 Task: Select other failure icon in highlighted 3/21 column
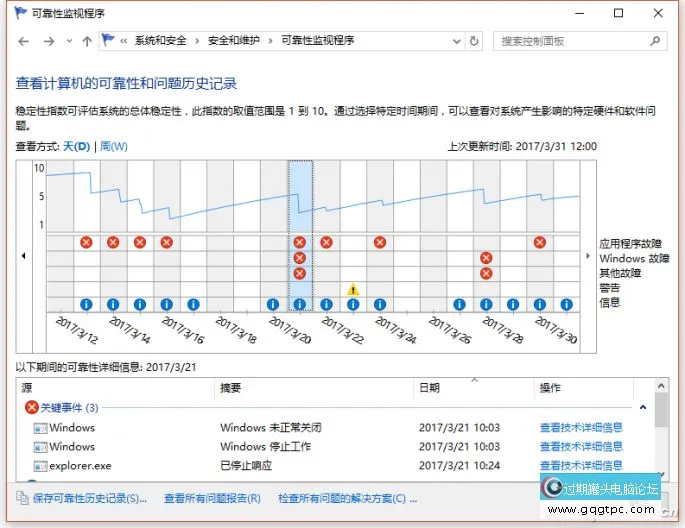pyautogui.click(x=300, y=274)
